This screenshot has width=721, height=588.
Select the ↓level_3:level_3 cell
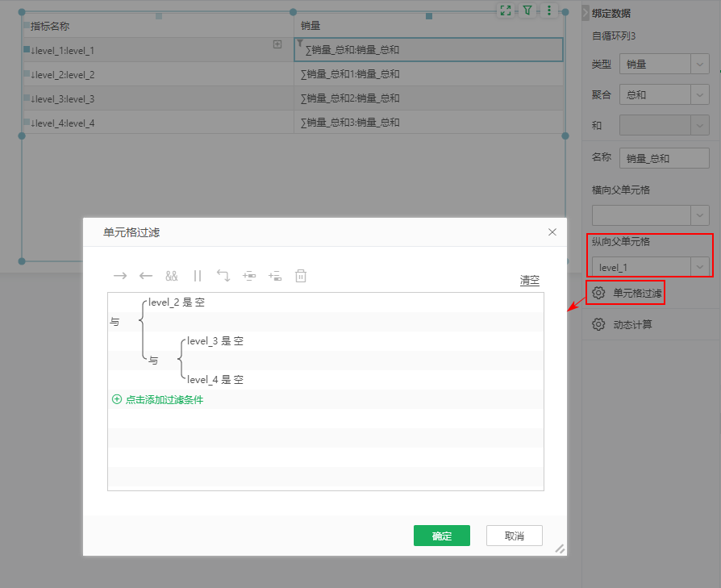[159, 98]
